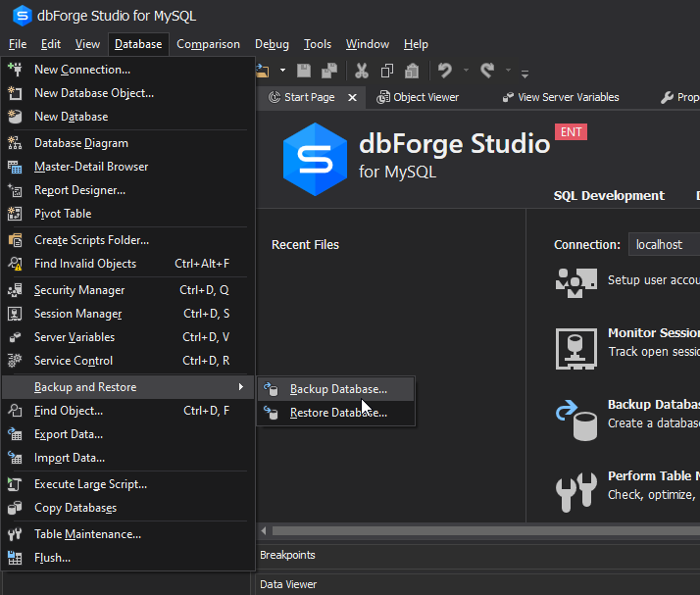Click the New Database icon in the menu
The height and width of the screenshot is (595, 700).
(15, 117)
